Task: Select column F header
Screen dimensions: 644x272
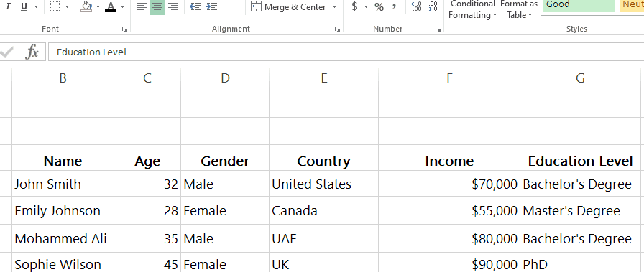Action: (x=449, y=78)
